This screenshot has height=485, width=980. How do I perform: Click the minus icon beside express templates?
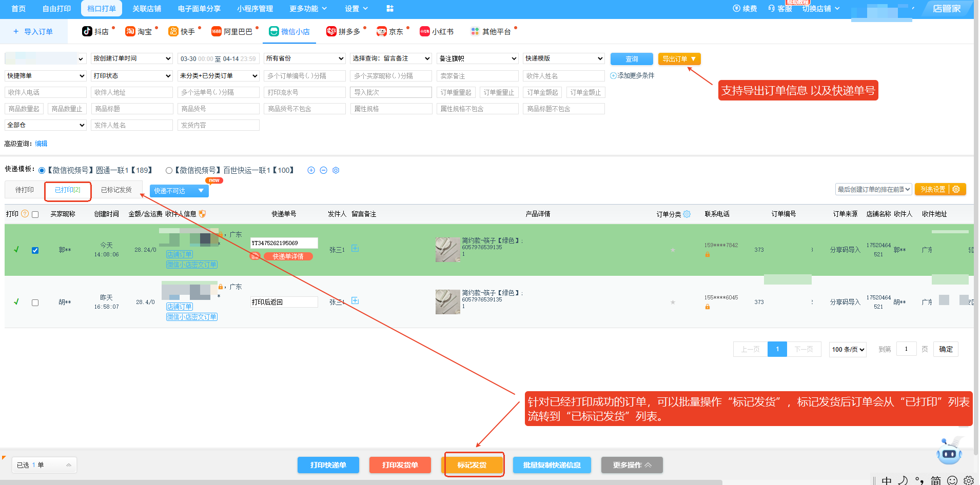point(323,170)
